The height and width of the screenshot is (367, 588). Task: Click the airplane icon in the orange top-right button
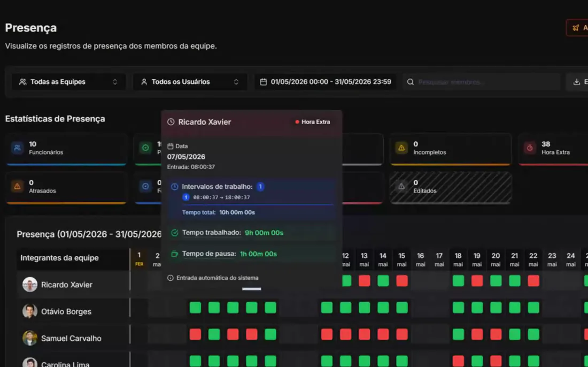point(576,28)
